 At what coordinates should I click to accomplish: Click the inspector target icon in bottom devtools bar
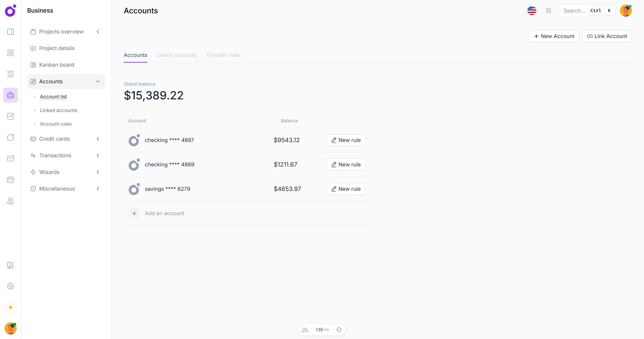pyautogui.click(x=339, y=330)
